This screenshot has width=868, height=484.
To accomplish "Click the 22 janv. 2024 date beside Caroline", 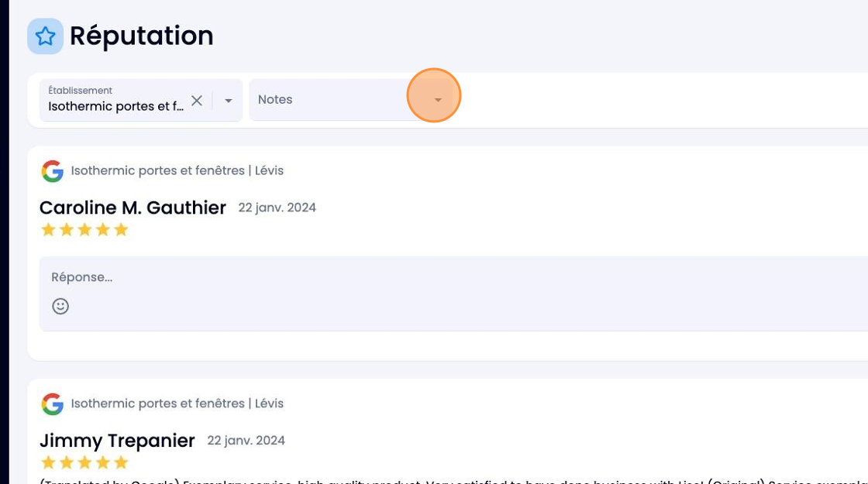I will click(277, 208).
